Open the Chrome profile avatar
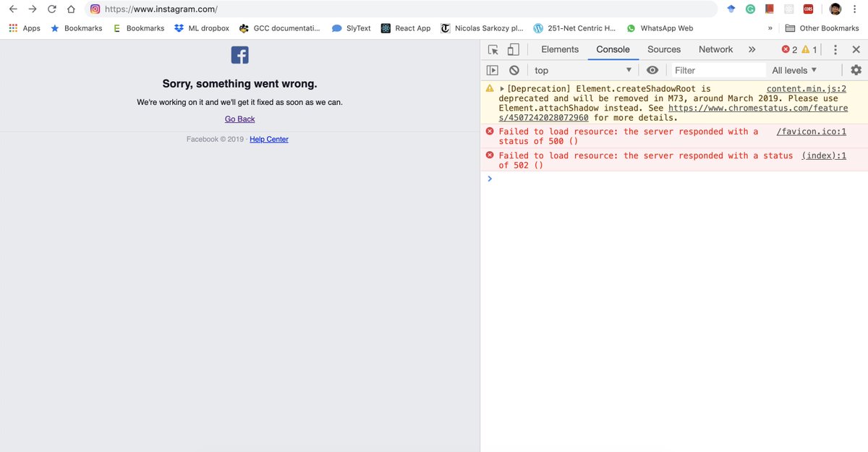868x452 pixels. coord(835,9)
